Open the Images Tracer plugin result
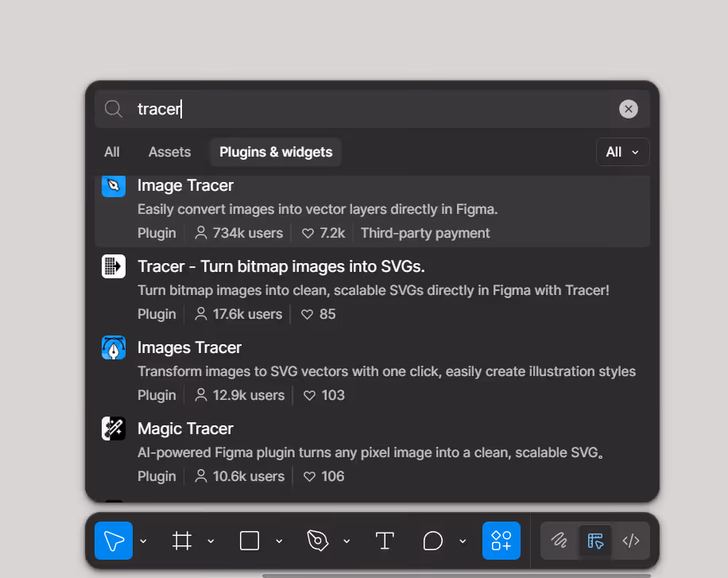The width and height of the screenshot is (728, 578). click(x=373, y=370)
